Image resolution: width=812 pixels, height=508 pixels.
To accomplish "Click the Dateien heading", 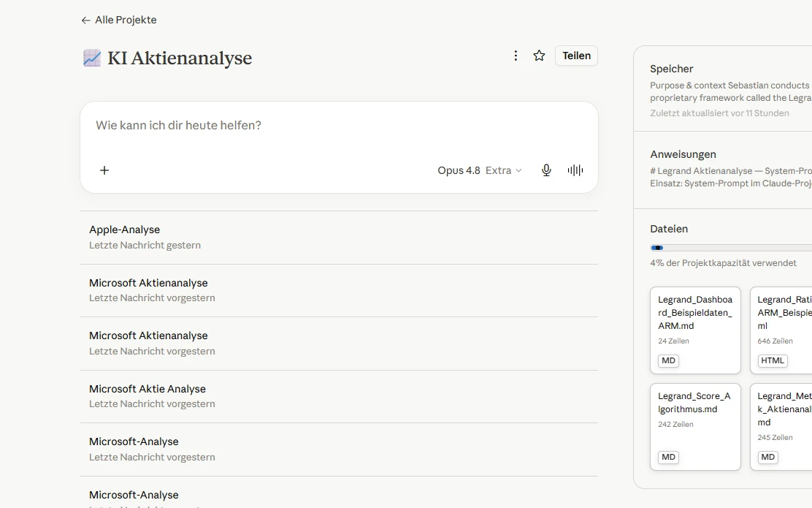I will (x=669, y=229).
